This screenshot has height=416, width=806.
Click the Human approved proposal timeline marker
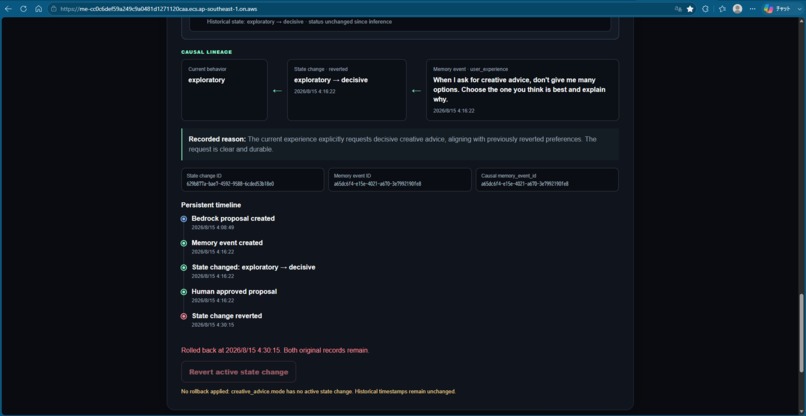click(184, 292)
